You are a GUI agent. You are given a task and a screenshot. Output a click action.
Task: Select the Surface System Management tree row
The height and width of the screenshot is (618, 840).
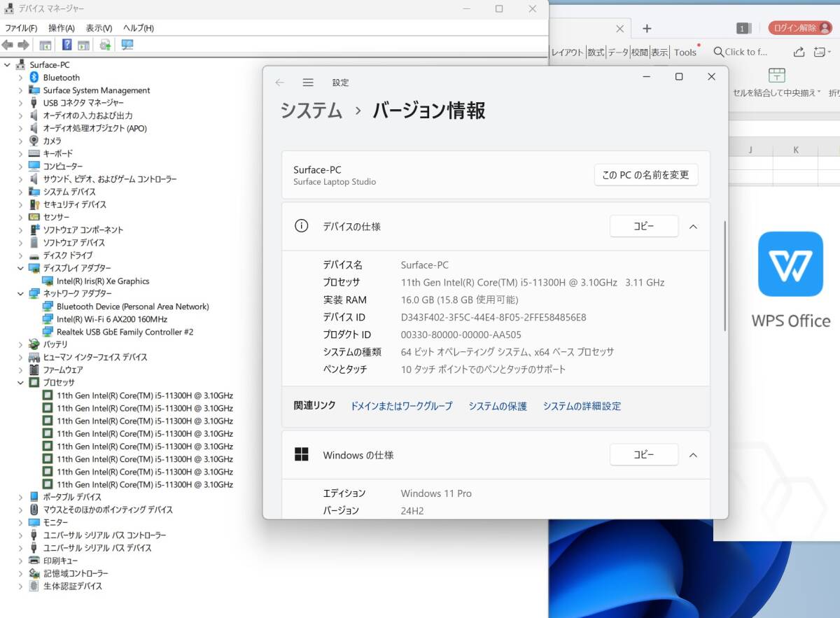click(x=97, y=90)
